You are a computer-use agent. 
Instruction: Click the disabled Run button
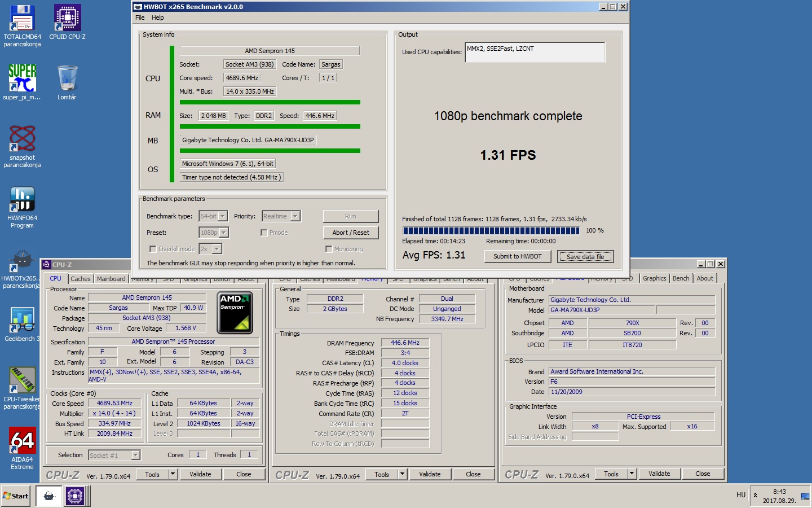click(x=351, y=216)
